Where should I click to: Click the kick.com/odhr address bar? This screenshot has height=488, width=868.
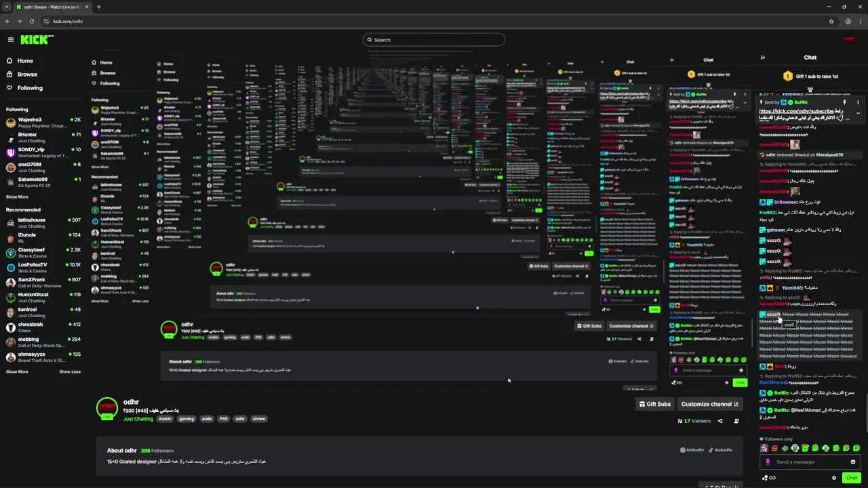click(434, 21)
